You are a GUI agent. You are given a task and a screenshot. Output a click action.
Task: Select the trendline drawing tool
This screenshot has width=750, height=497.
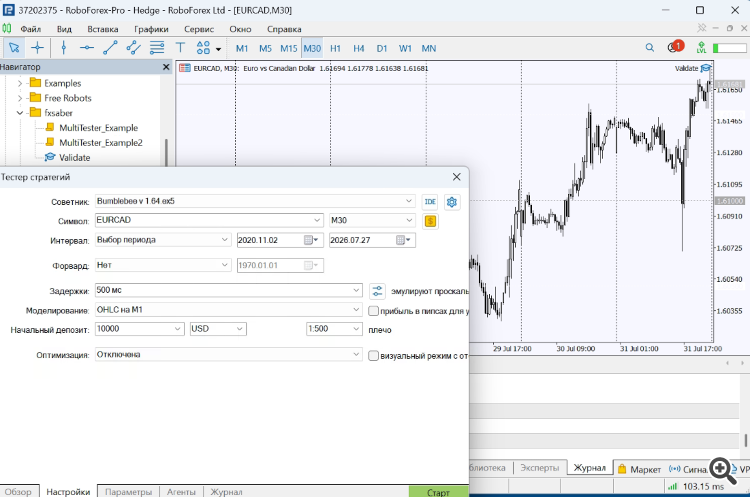pyautogui.click(x=110, y=48)
